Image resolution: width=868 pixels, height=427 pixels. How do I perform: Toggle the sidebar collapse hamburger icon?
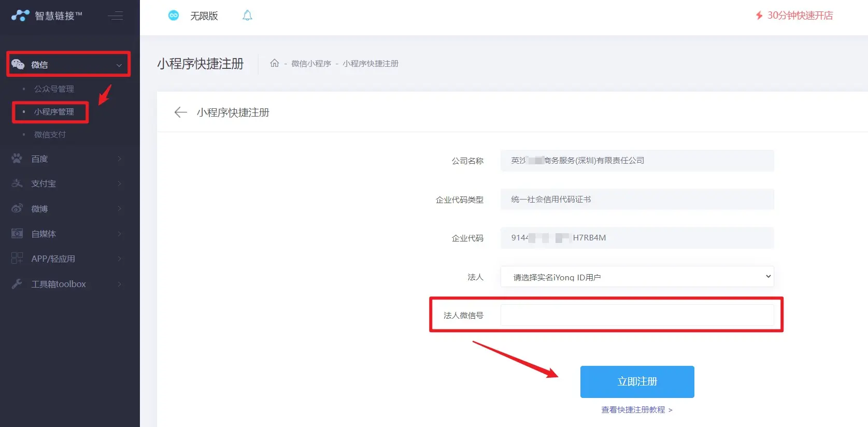click(116, 16)
